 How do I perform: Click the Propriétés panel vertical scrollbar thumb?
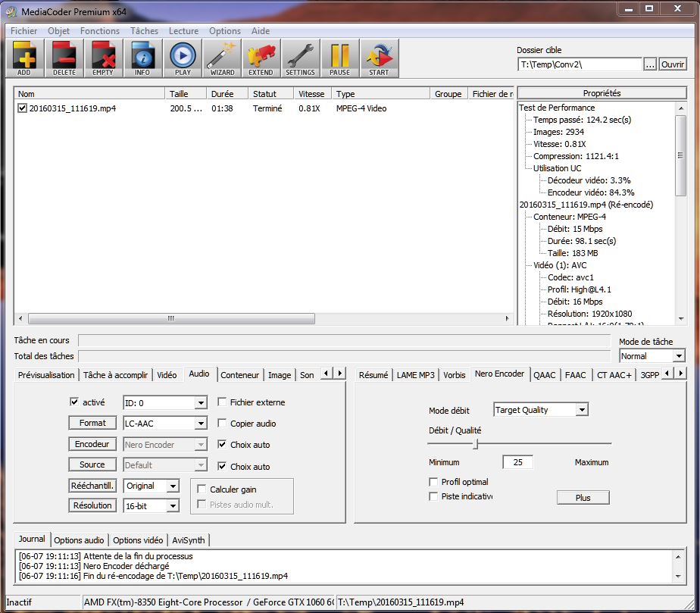680,155
